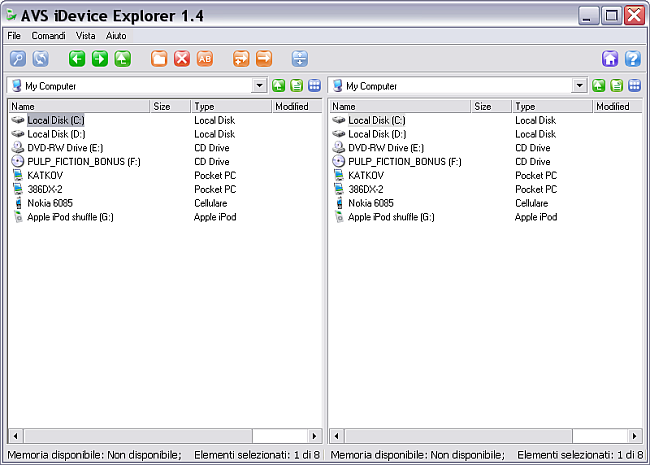Click the PULP_FICTION_BONUS disc icon in left panel

point(18,161)
